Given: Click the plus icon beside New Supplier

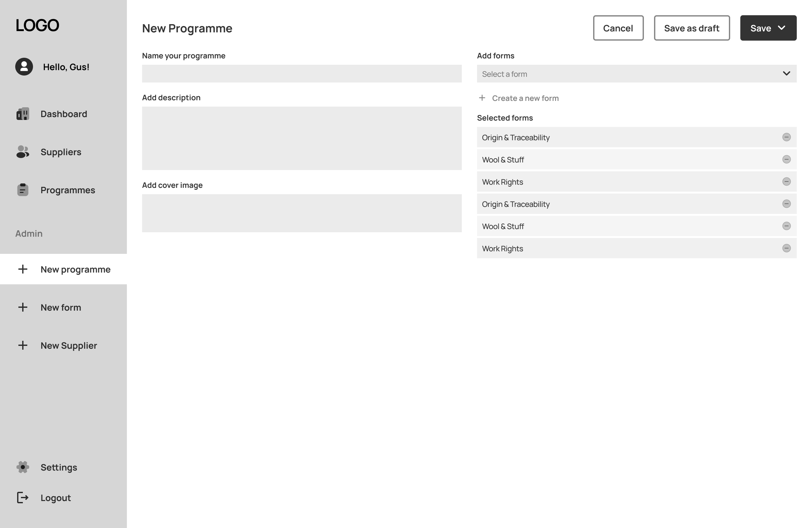Looking at the screenshot, I should click(x=23, y=345).
